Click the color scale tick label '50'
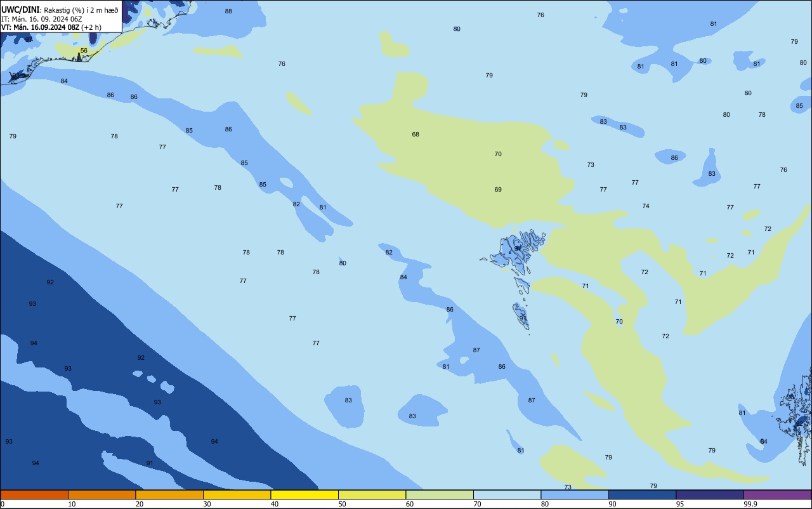The height and width of the screenshot is (509, 812). click(343, 504)
